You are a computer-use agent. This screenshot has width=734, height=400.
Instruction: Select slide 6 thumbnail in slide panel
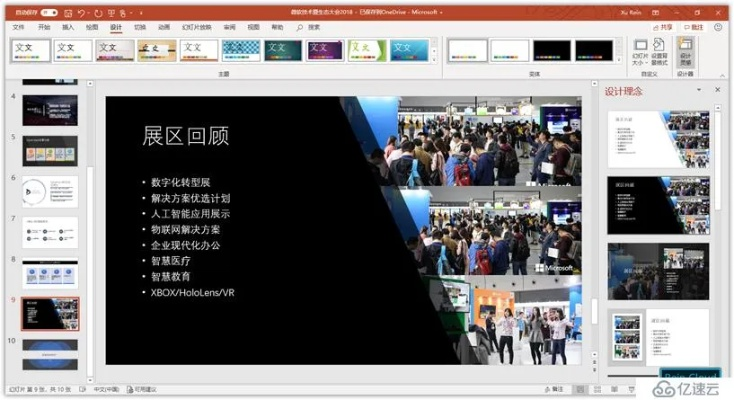coord(50,191)
